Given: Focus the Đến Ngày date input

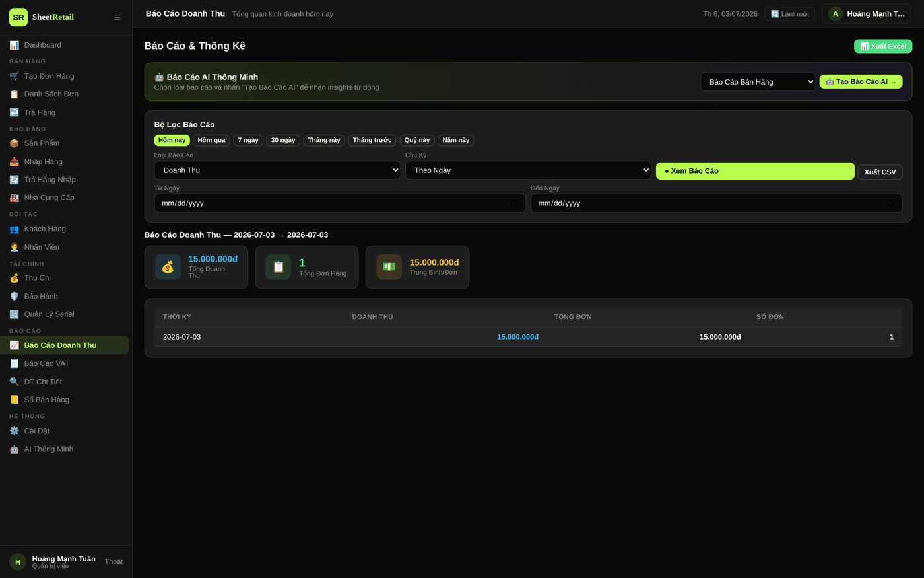Looking at the screenshot, I should click(x=716, y=203).
